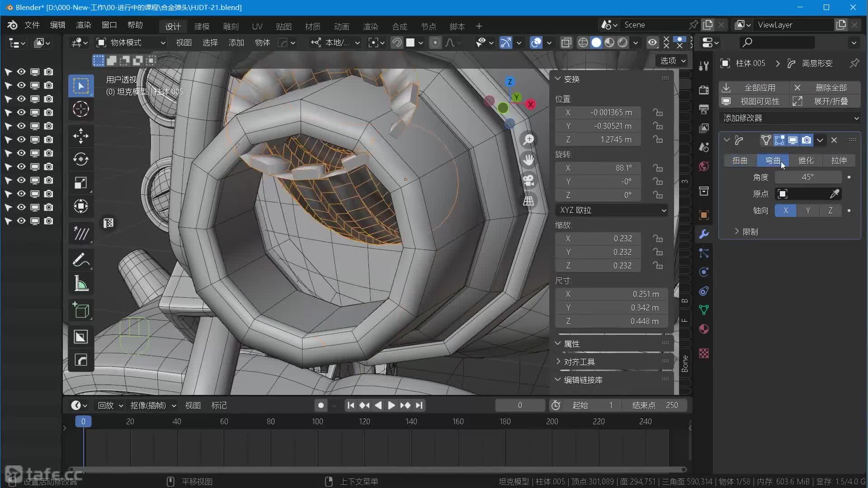Select the Scale tool in the toolbar
Image resolution: width=868 pixels, height=488 pixels.
81,183
